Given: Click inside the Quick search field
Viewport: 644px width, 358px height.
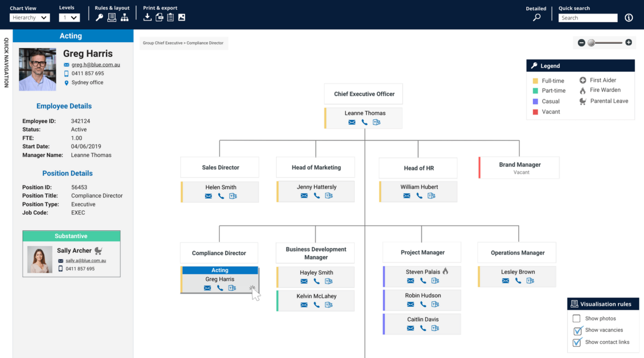Looking at the screenshot, I should (x=588, y=18).
